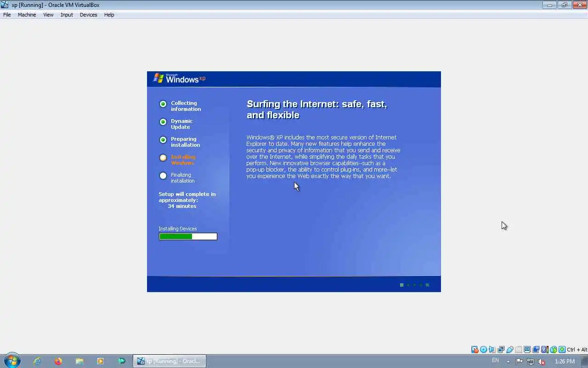Click the 1:26 PM clock
This screenshot has height=368, width=588.
[x=565, y=362]
